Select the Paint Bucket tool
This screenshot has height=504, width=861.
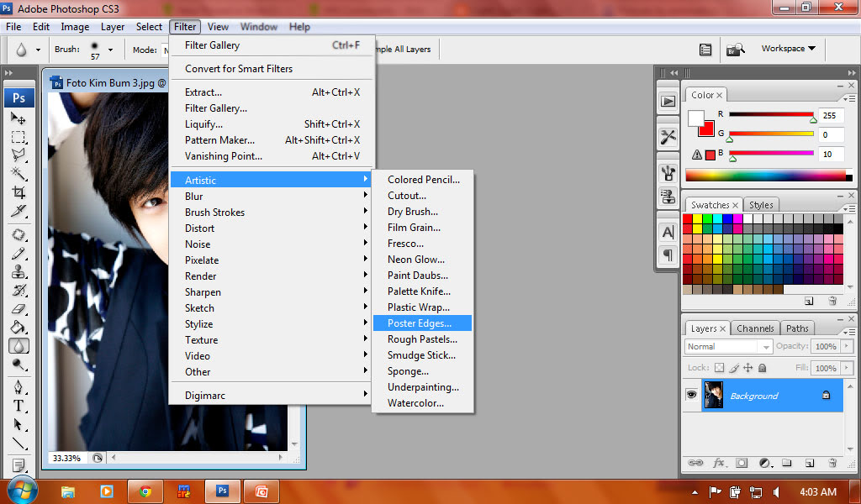(18, 328)
